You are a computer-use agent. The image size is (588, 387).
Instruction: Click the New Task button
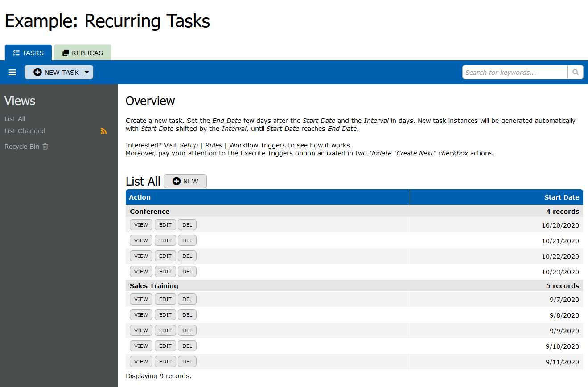coord(56,72)
